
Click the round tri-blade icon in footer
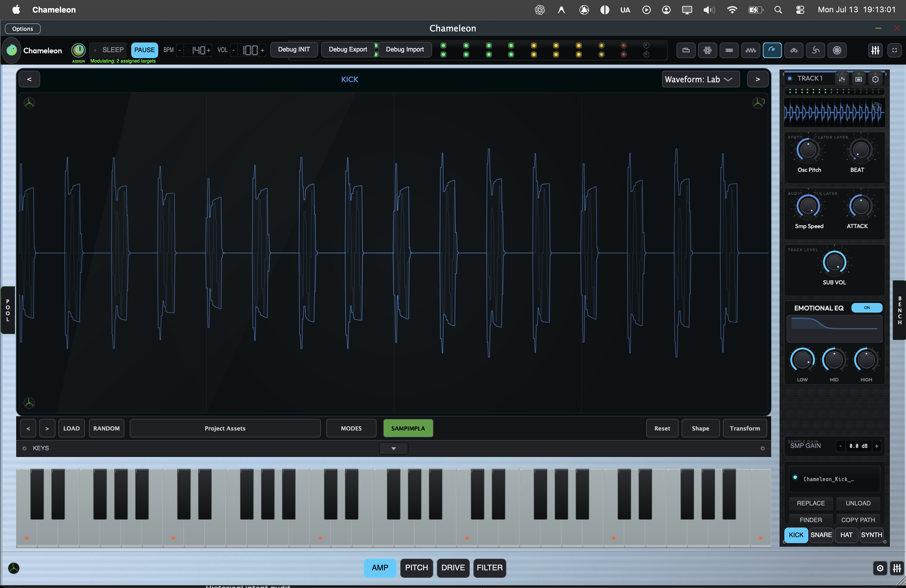click(x=14, y=568)
